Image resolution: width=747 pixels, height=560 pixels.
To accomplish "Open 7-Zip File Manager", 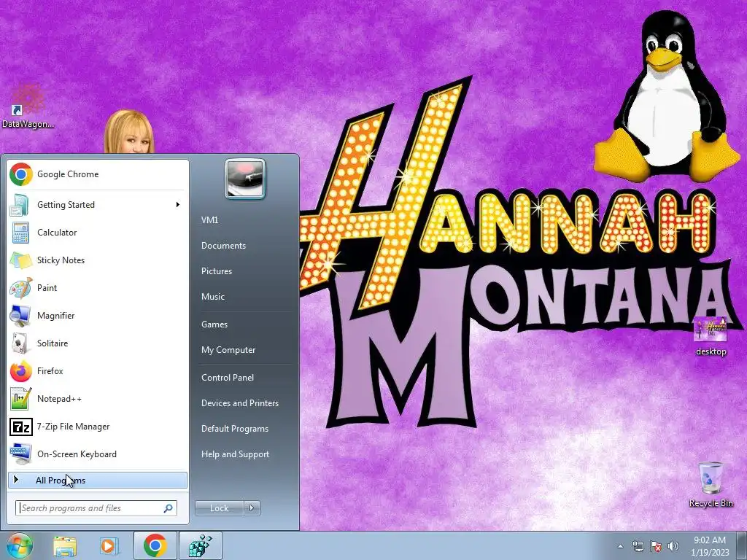I will (98, 426).
